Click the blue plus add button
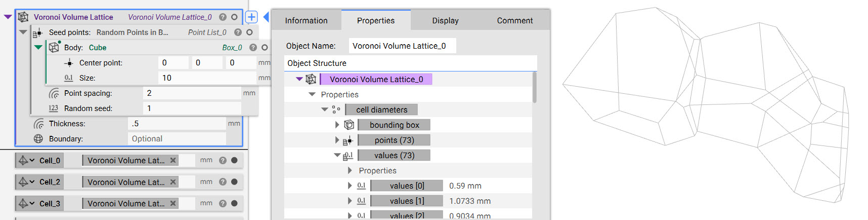The image size is (868, 220). pos(251,17)
